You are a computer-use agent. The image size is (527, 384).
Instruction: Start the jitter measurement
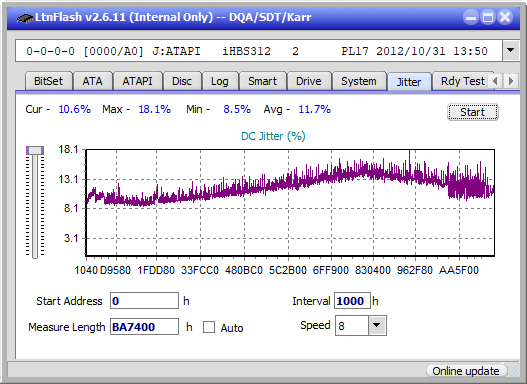coord(472,112)
